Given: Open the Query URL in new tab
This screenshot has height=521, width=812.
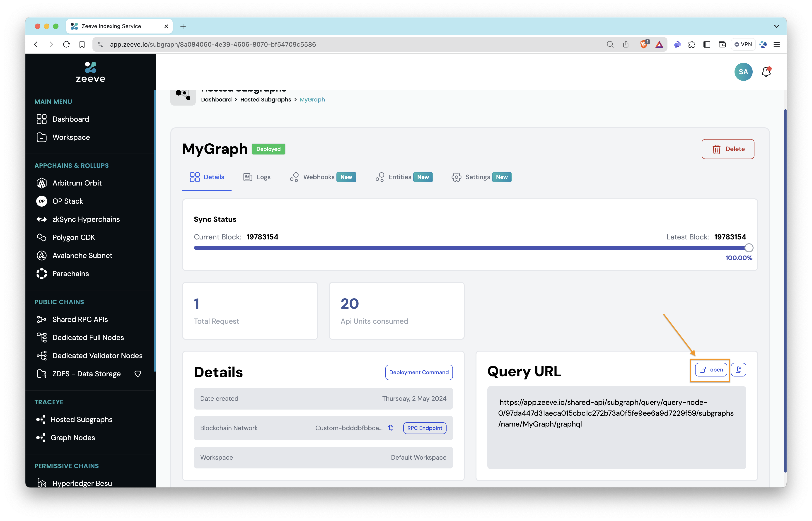Looking at the screenshot, I should pos(711,370).
